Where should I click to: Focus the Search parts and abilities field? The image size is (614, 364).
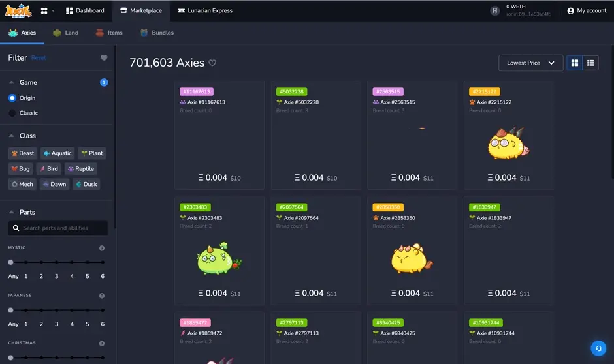58,228
